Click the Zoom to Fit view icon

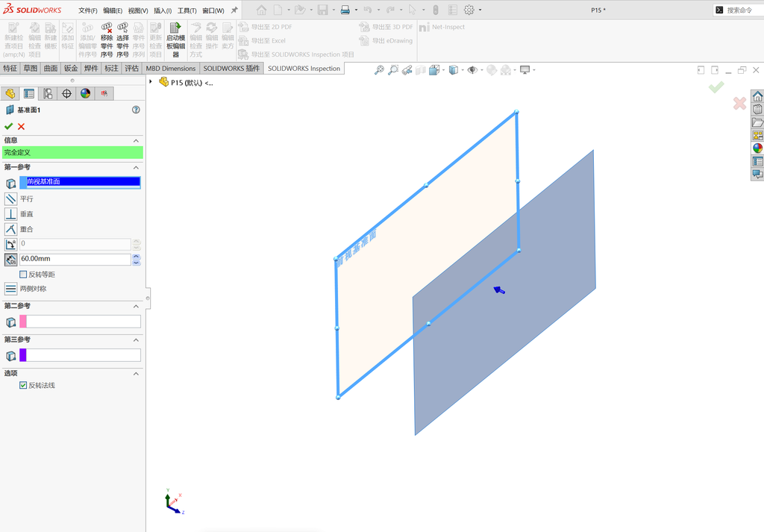pyautogui.click(x=379, y=70)
